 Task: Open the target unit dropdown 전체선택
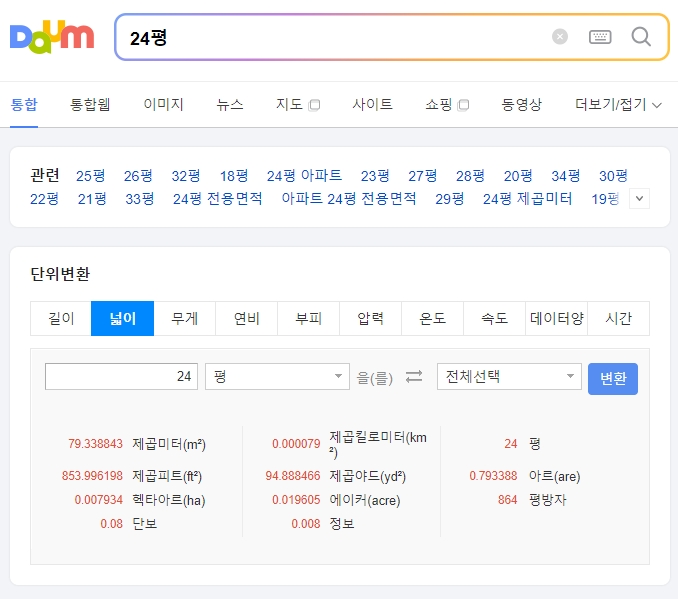point(509,376)
